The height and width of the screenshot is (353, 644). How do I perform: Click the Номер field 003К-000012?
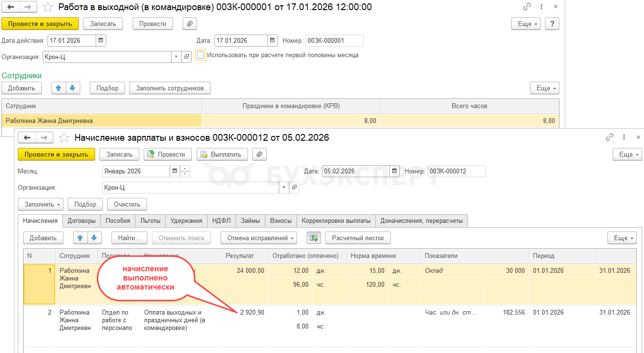tap(456, 171)
